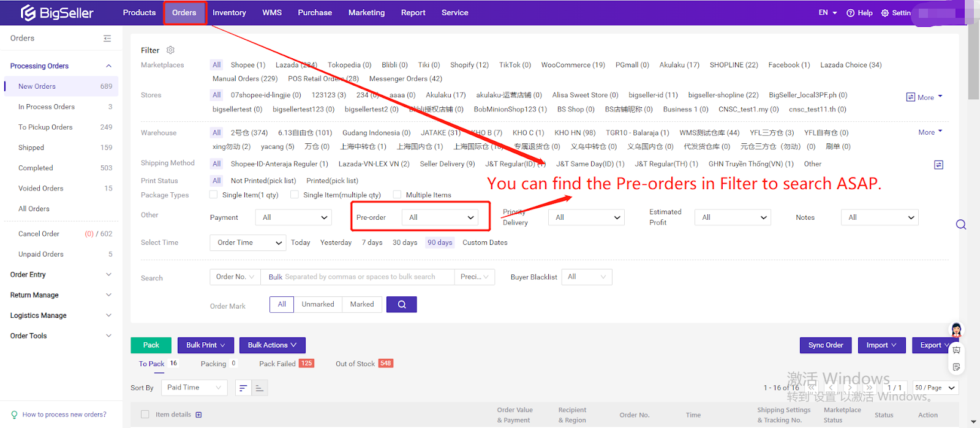Open the Paid Time sort dropdown
The height and width of the screenshot is (428, 980).
(x=194, y=388)
